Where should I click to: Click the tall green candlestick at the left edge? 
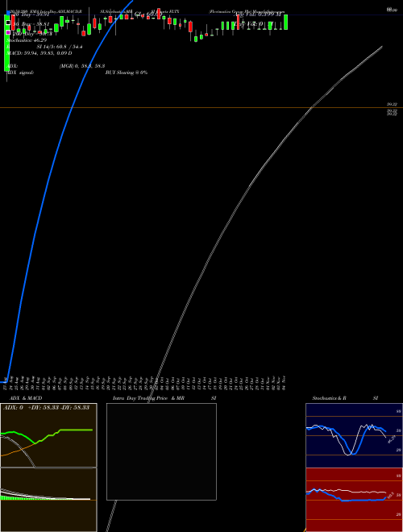pyautogui.click(x=6, y=43)
